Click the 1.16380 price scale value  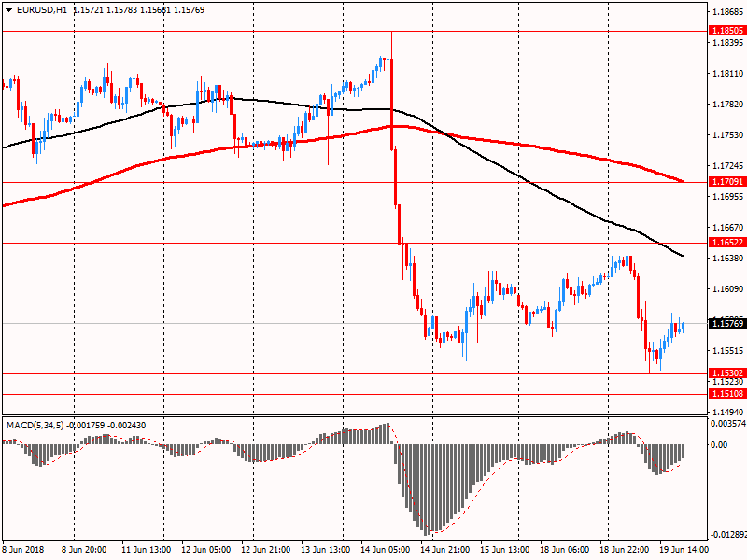[x=728, y=259]
